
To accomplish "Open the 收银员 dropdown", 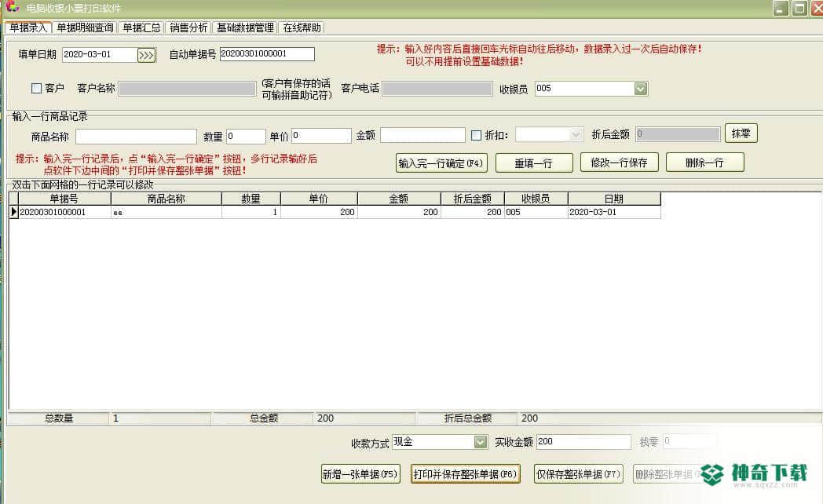I will click(x=640, y=89).
